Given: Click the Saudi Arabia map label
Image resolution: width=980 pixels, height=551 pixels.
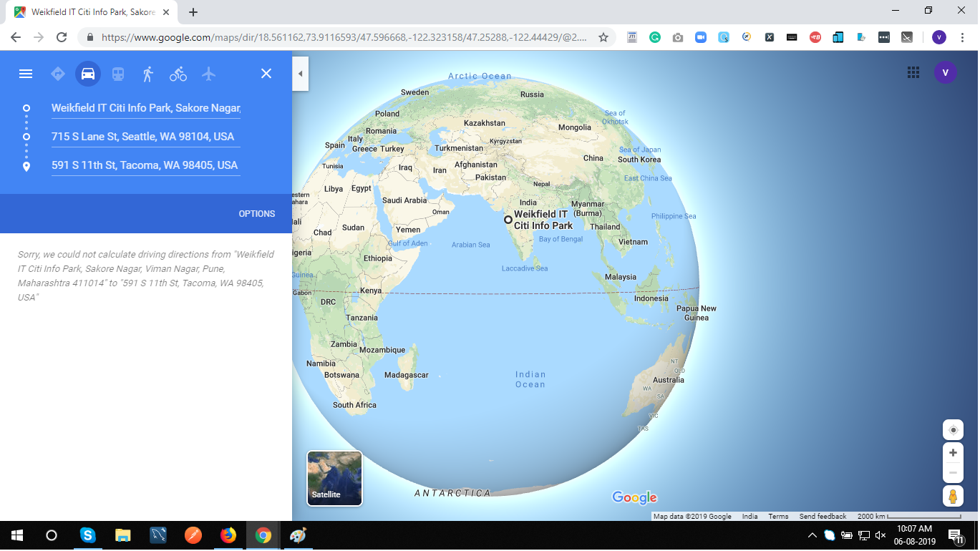Looking at the screenshot, I should pyautogui.click(x=404, y=200).
